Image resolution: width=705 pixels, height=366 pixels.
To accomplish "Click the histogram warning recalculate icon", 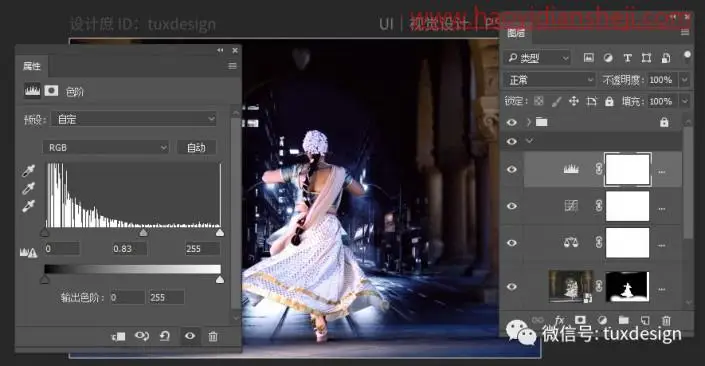I will click(x=28, y=253).
